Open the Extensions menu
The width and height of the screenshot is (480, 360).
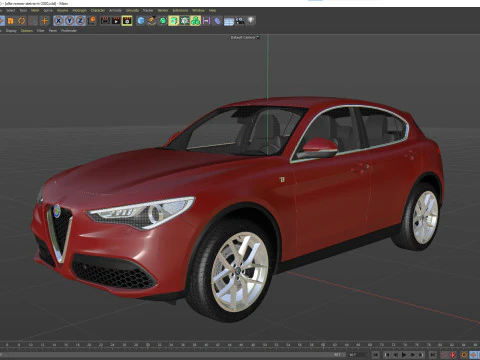coord(180,10)
